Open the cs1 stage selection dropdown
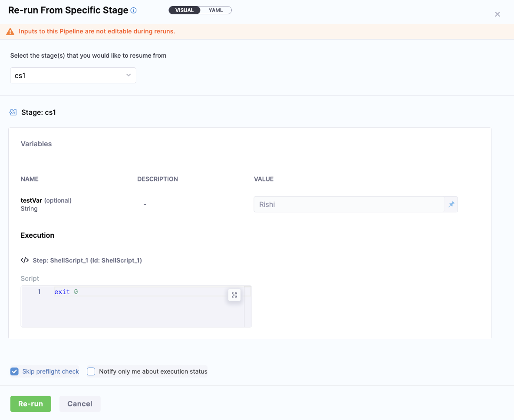The height and width of the screenshot is (420, 514). 73,75
